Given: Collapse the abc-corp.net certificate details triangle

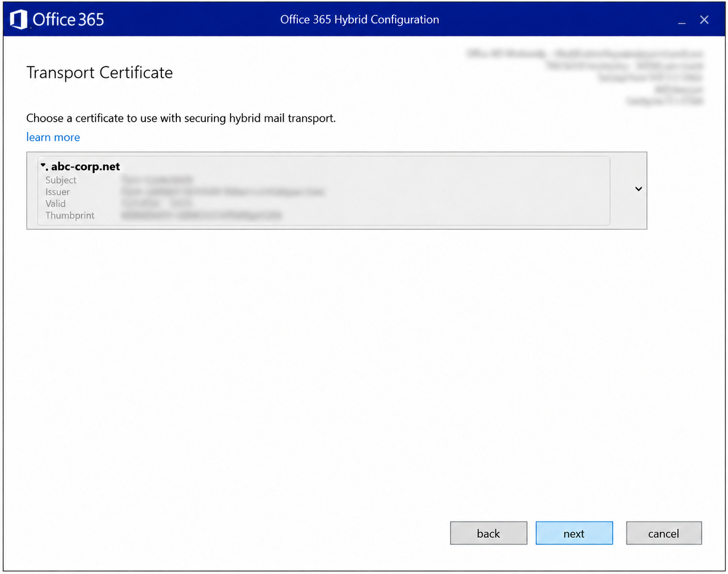Looking at the screenshot, I should tap(43, 165).
